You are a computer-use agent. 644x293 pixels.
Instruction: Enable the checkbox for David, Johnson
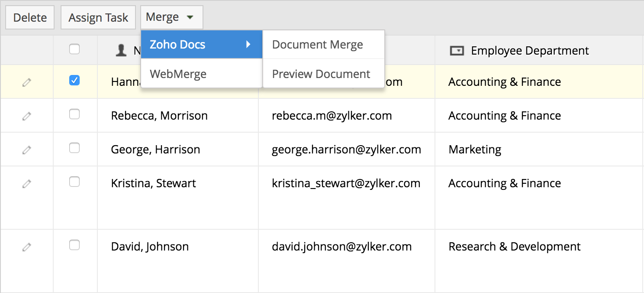(x=74, y=245)
